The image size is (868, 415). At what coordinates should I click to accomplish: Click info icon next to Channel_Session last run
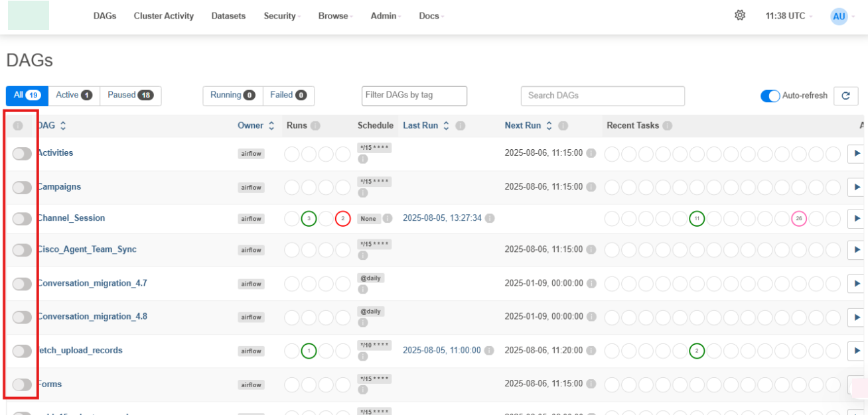(490, 218)
